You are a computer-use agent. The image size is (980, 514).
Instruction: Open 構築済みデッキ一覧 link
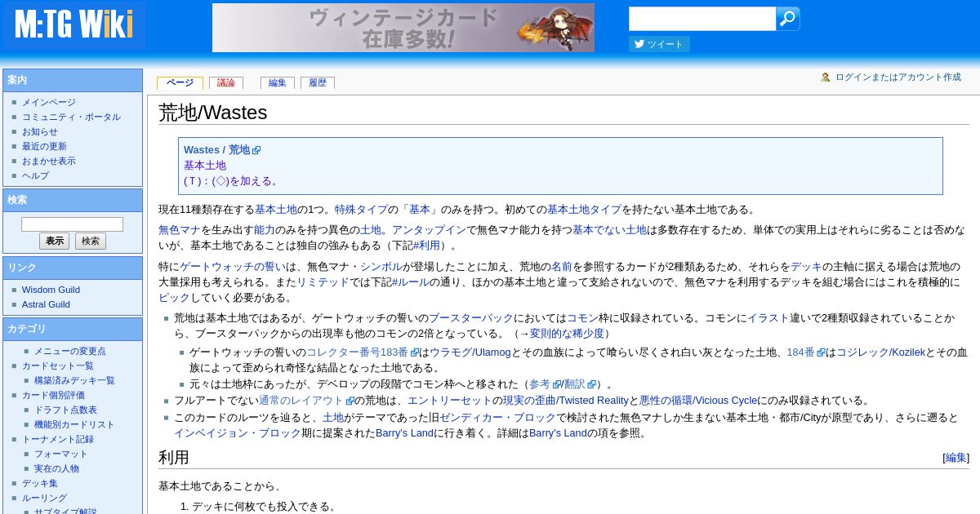[74, 380]
